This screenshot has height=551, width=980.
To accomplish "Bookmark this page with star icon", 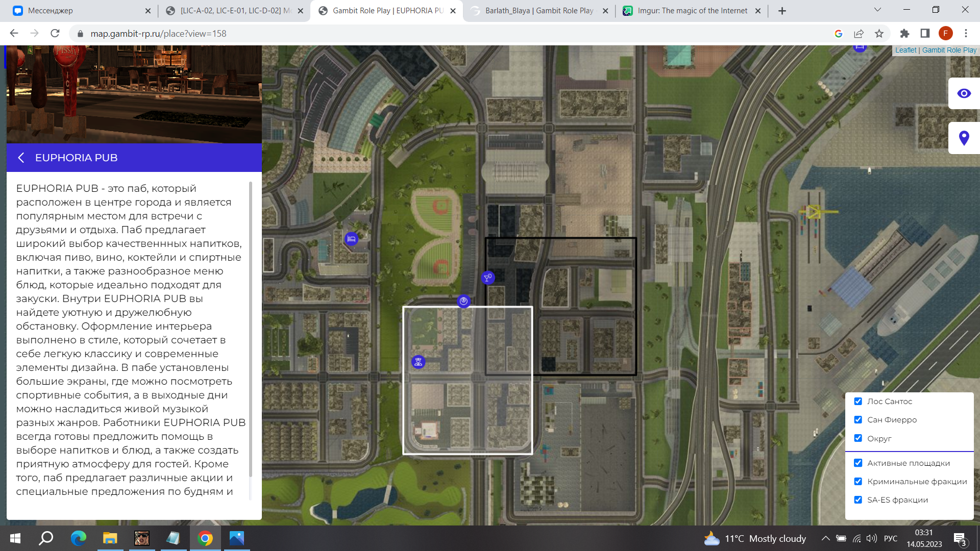I will pos(879,34).
